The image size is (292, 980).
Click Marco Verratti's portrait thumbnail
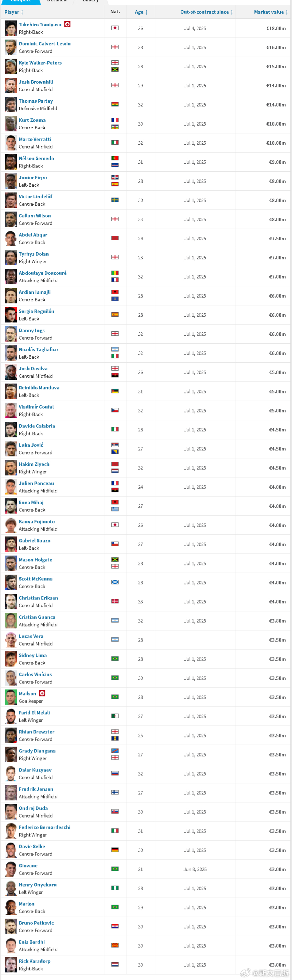click(11, 143)
